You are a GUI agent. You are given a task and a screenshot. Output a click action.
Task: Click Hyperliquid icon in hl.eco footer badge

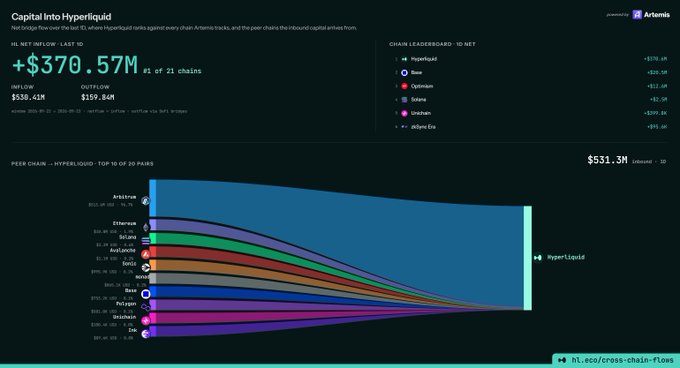[562, 360]
